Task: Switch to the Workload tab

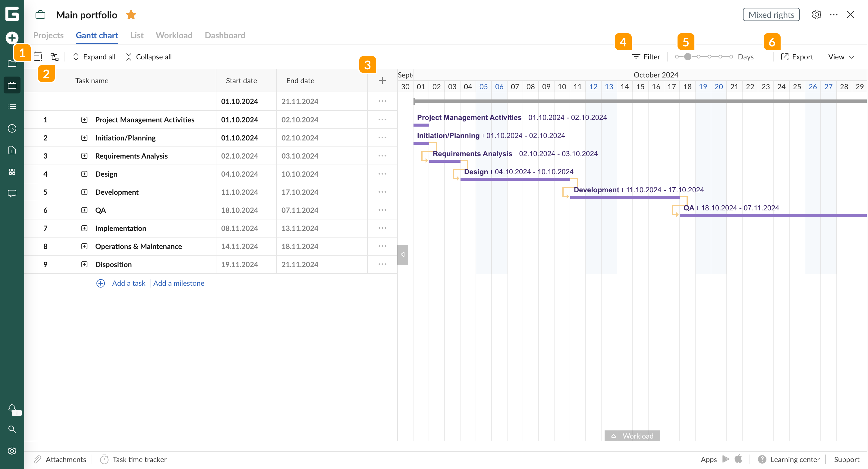Action: tap(174, 35)
